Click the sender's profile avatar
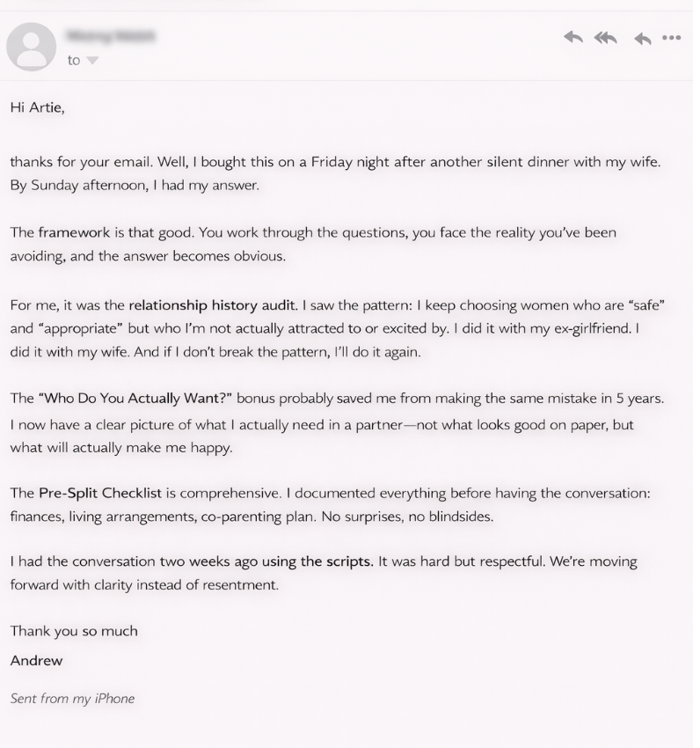 tap(32, 46)
